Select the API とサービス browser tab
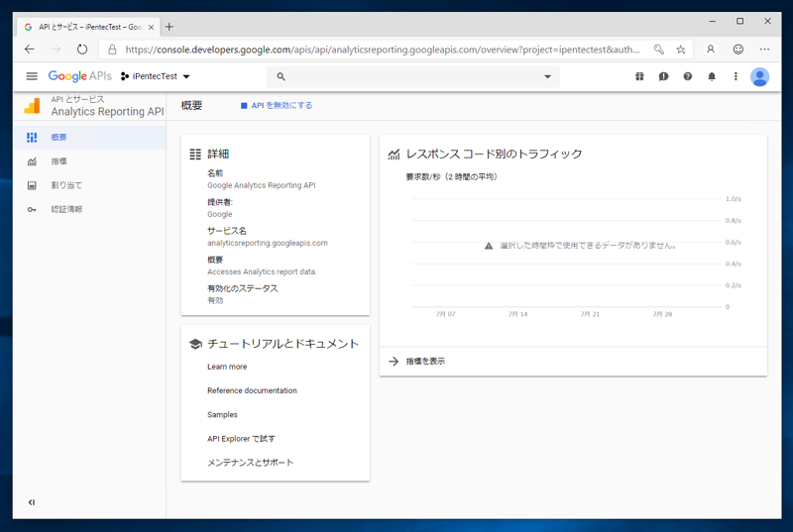Image resolution: width=793 pixels, height=532 pixels. point(88,27)
